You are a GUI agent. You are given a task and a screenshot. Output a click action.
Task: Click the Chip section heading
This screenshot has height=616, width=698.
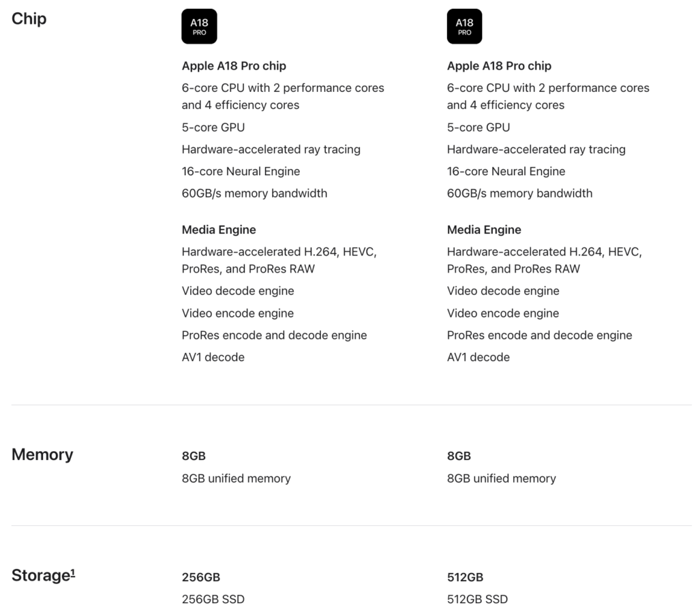point(29,18)
